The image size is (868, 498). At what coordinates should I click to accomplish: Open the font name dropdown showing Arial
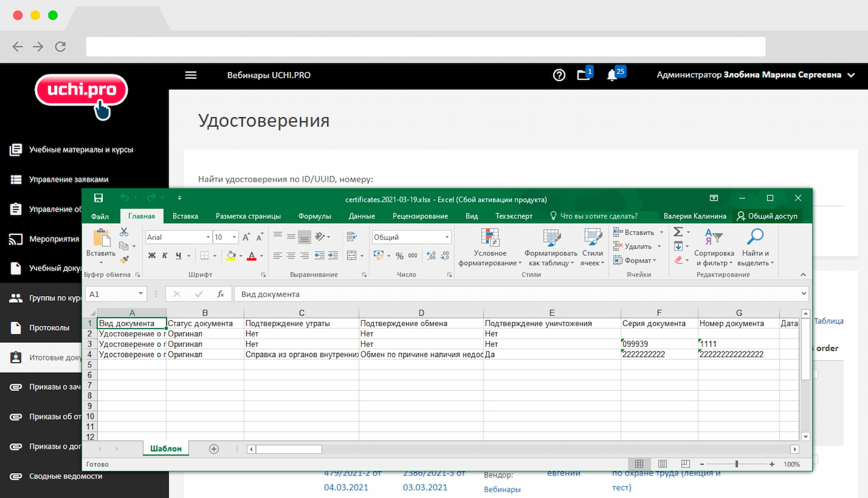coord(208,238)
